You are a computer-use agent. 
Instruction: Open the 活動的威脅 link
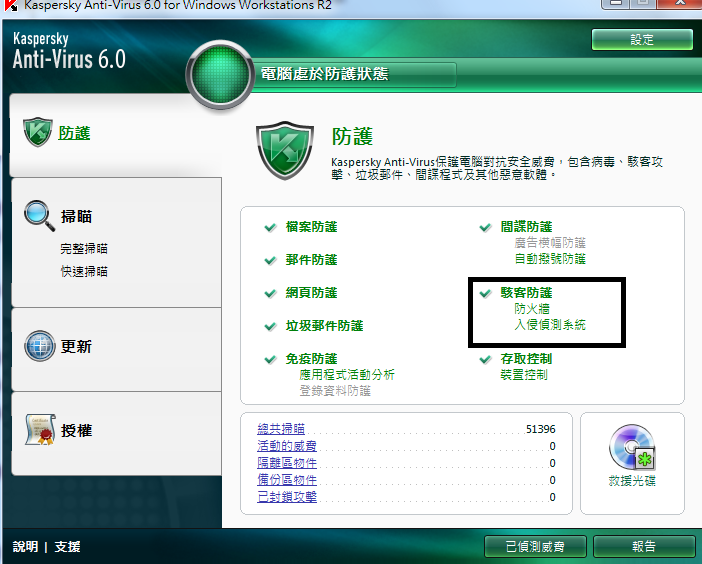[287, 446]
